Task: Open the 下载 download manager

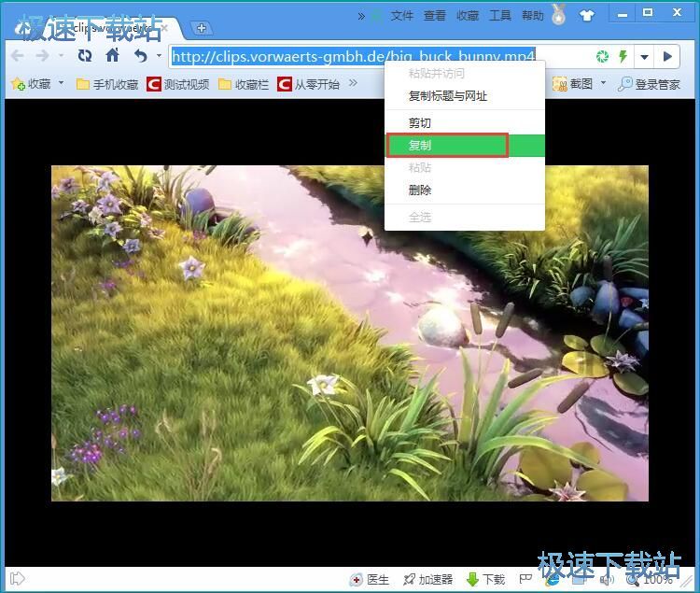Action: 485,580
